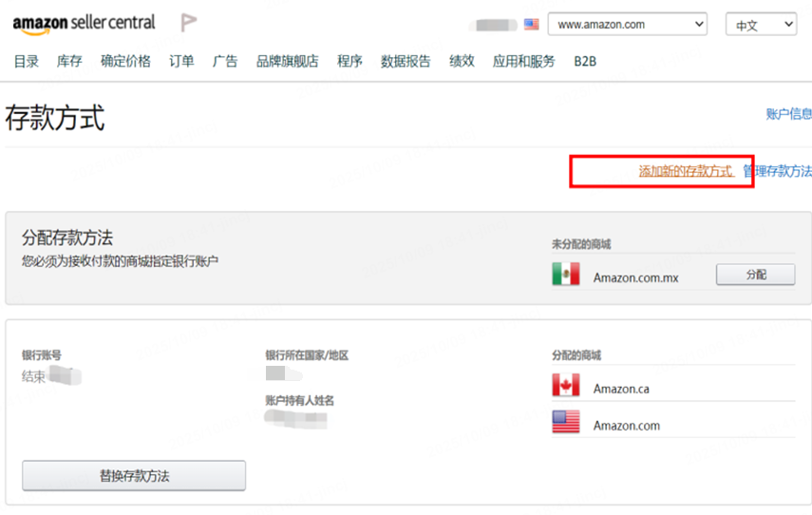Screen dimensions: 812x515
Task: Click the 管理存款方法 link
Action: click(777, 171)
